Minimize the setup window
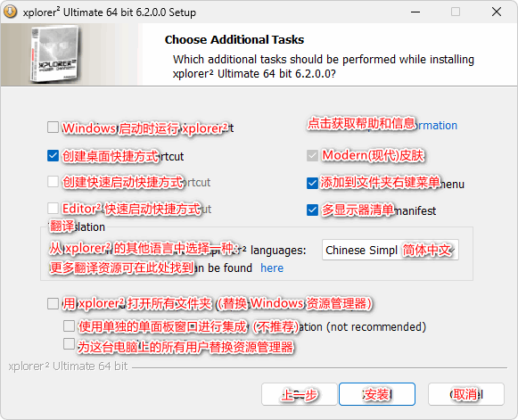 tap(415, 12)
